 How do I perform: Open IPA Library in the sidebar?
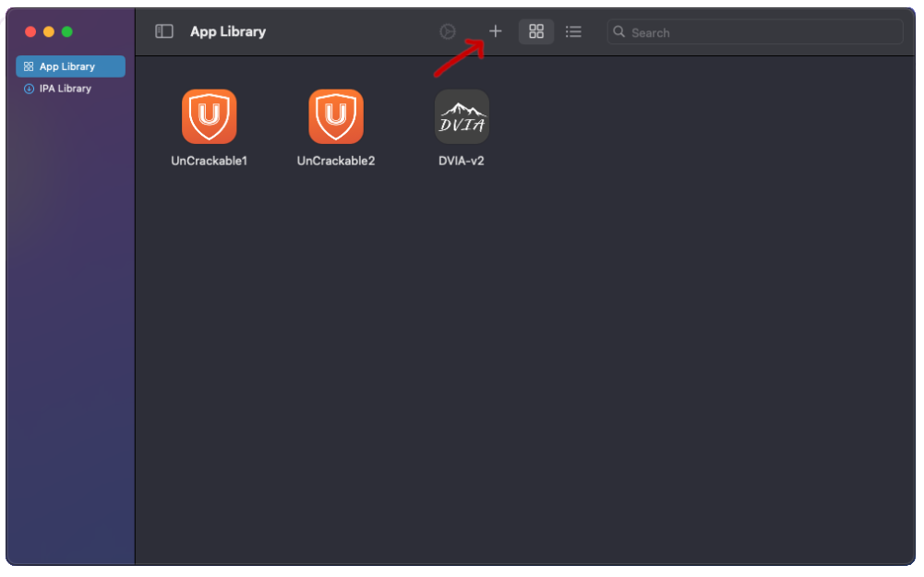[x=65, y=89]
